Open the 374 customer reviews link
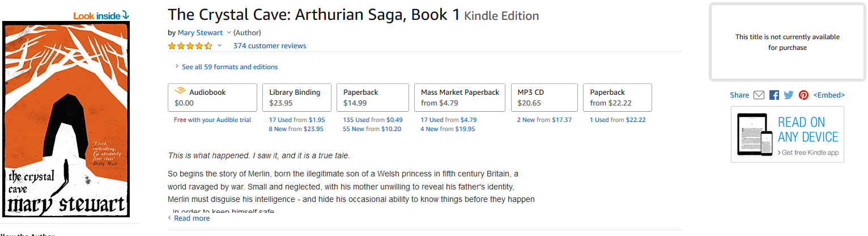The height and width of the screenshot is (236, 868). pyautogui.click(x=269, y=46)
